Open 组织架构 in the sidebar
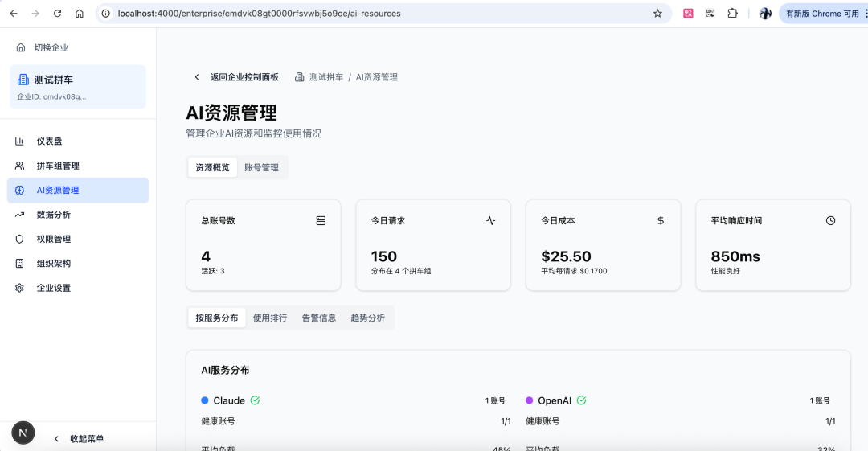The width and height of the screenshot is (868, 451). (x=78, y=263)
